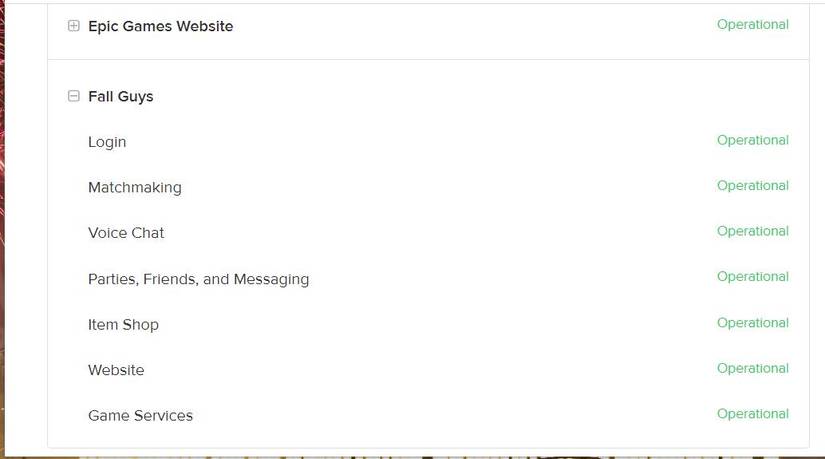Click the Website component under Fall Guys
This screenshot has width=825, height=459.
(116, 370)
